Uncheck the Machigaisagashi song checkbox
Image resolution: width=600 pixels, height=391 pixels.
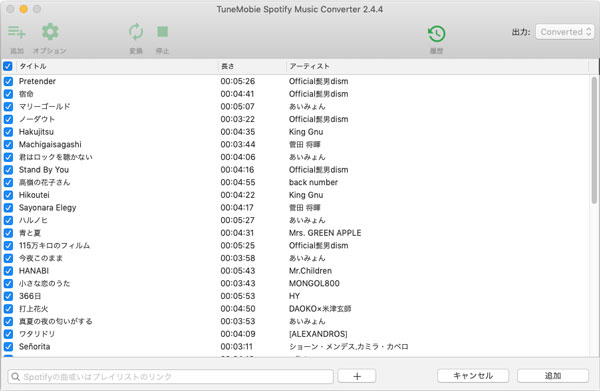point(8,145)
